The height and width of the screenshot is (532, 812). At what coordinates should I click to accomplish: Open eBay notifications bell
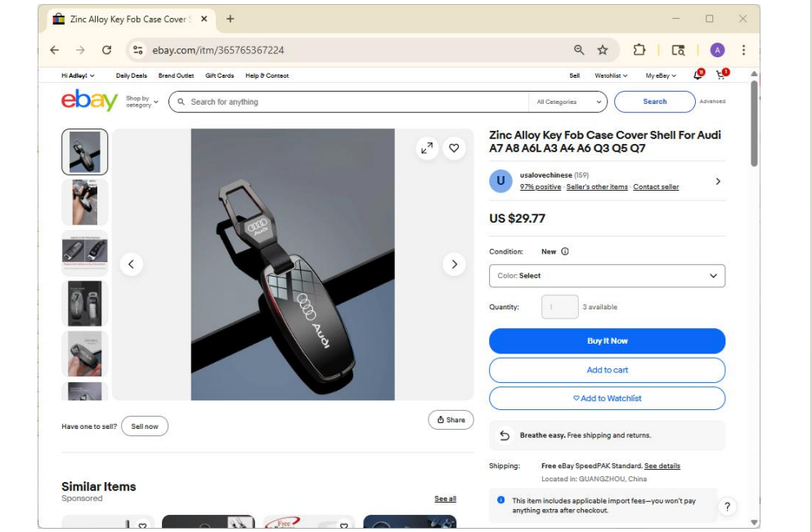coord(698,74)
